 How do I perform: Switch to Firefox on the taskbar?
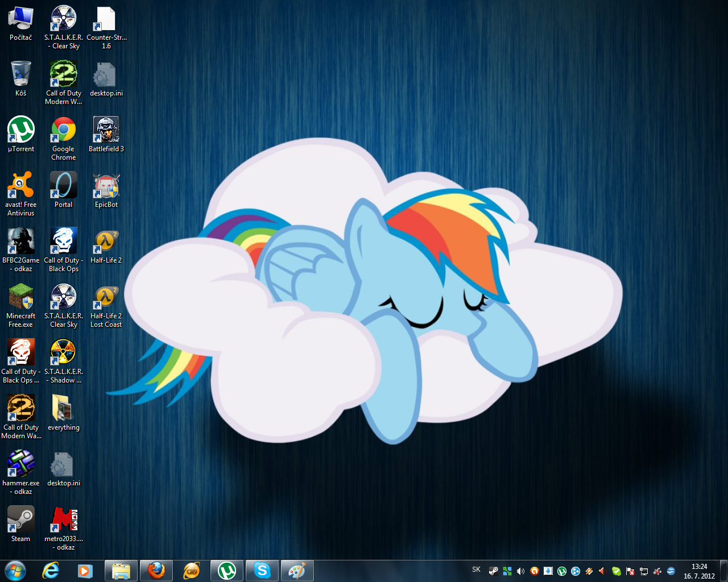(156, 571)
